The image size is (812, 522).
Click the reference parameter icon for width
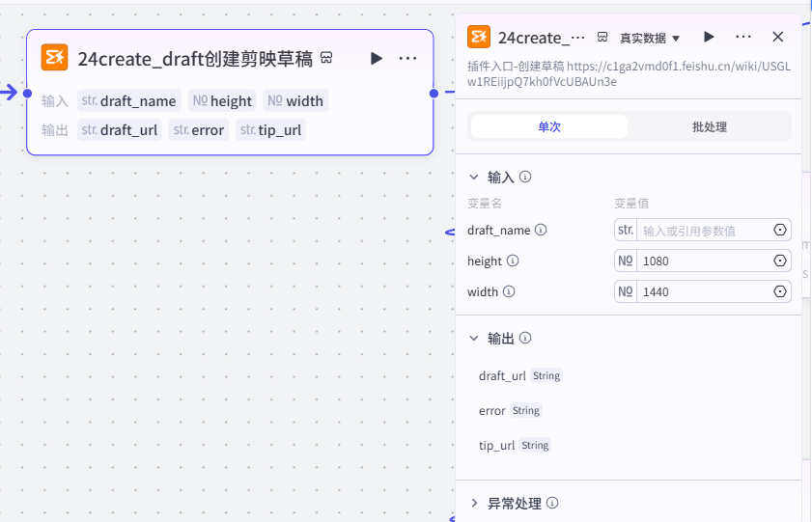click(780, 291)
